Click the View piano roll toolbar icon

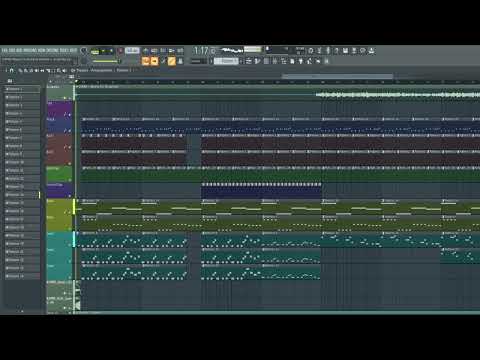tap(257, 61)
